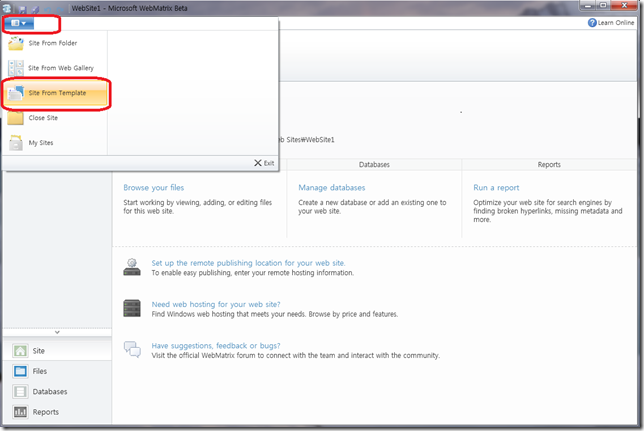Click Exit in the application menu

click(264, 163)
